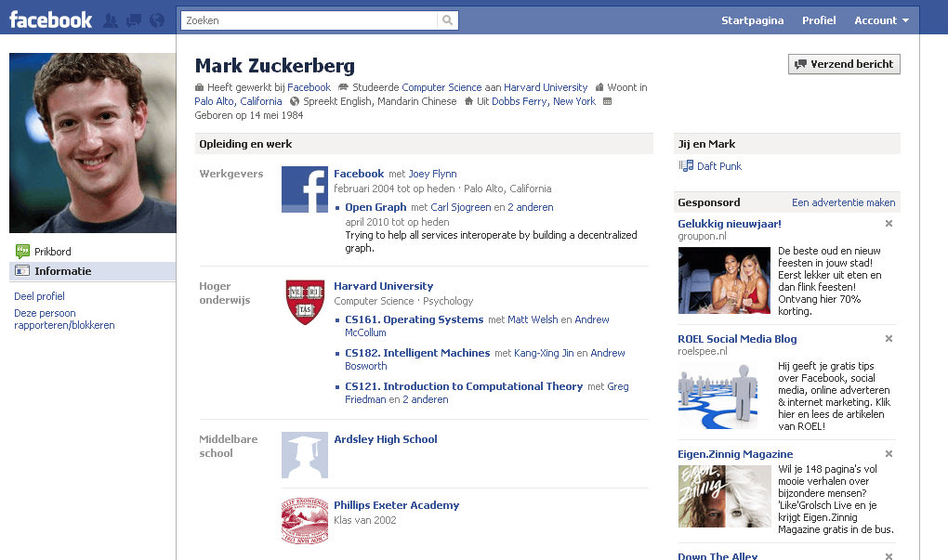The image size is (948, 560).
Task: Dismiss the Groupon 'Gelukkig nieuwjaar!' ad
Action: pos(889,223)
